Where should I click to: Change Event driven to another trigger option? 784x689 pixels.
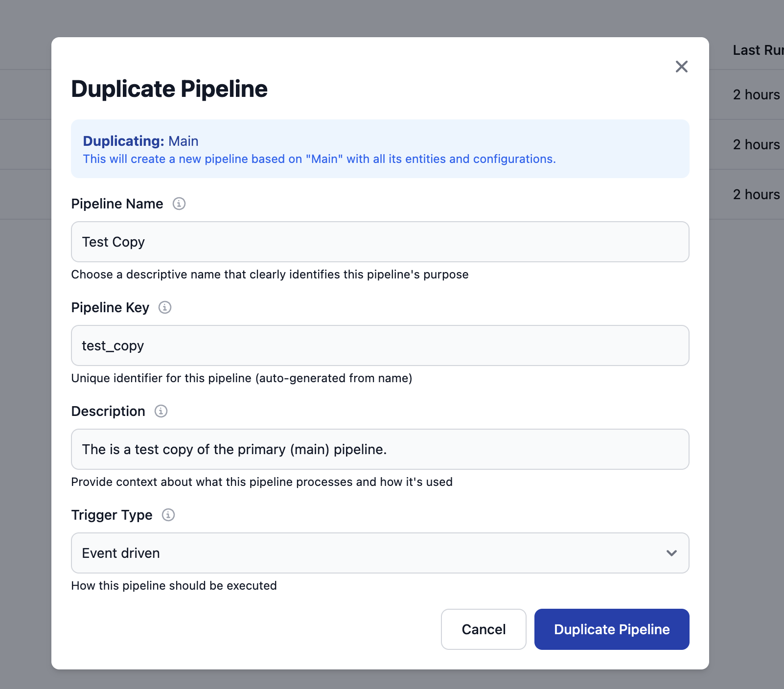[380, 553]
